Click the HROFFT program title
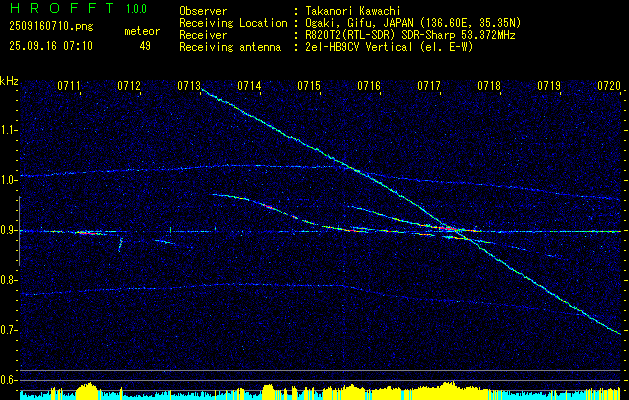 (62, 8)
